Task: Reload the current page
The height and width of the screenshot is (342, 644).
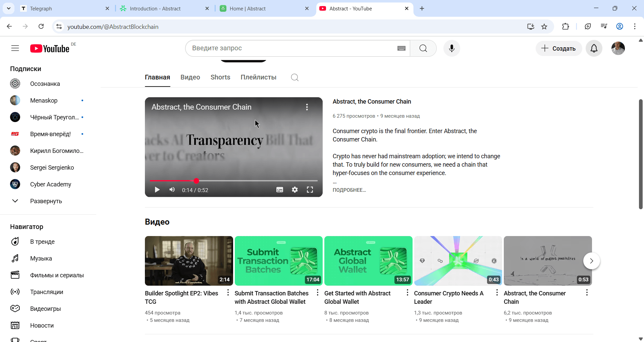Action: 41,26
